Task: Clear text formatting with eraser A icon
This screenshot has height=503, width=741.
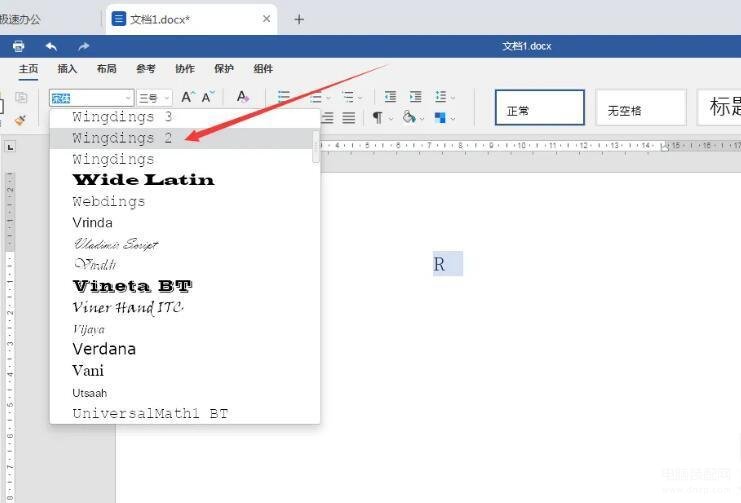Action: 242,97
